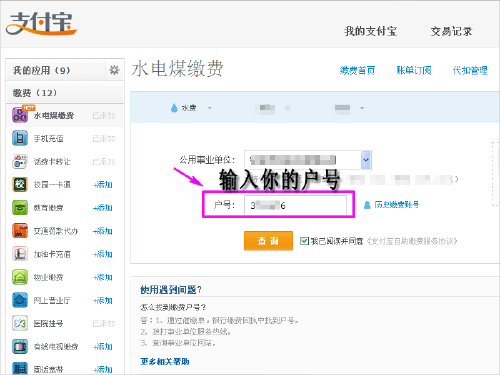This screenshot has width=500, height=375.
Task: Click the 教育缴费 green icon
Action: point(20,208)
